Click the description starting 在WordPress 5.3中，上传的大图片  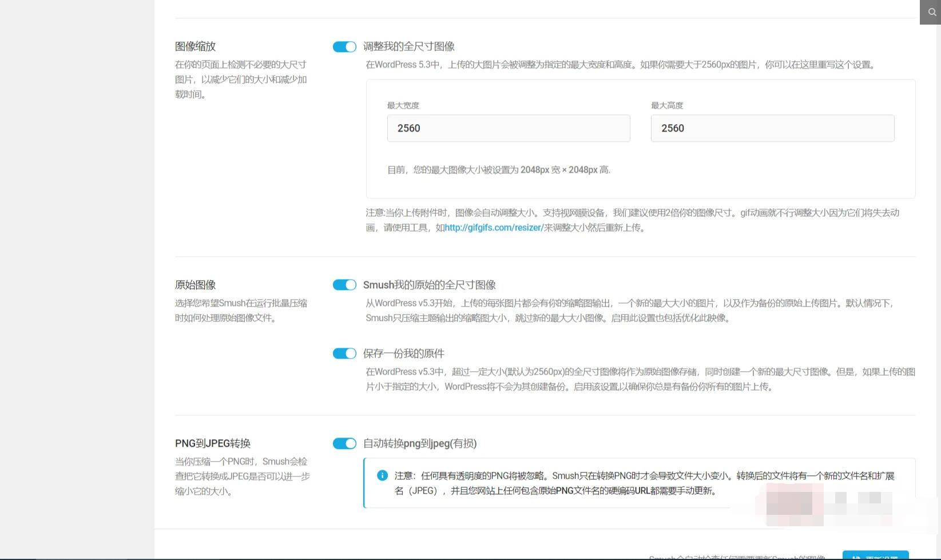[621, 65]
